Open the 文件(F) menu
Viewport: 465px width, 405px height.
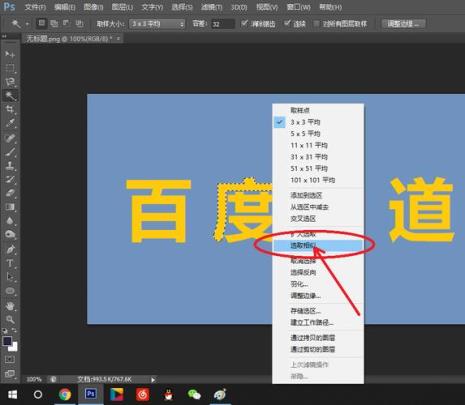tap(35, 7)
